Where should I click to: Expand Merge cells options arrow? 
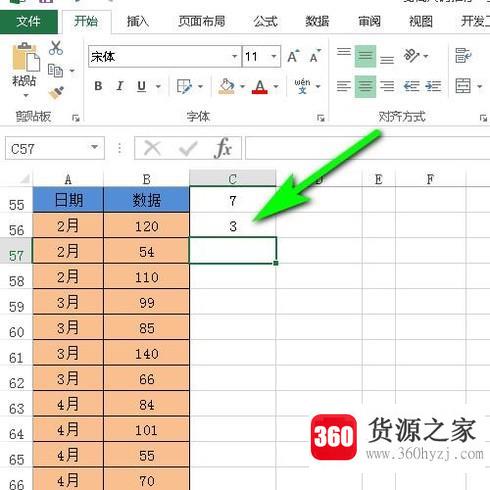click(479, 86)
